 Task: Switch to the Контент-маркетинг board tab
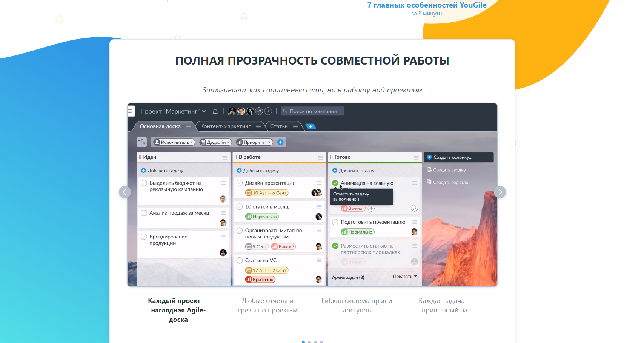tap(225, 126)
